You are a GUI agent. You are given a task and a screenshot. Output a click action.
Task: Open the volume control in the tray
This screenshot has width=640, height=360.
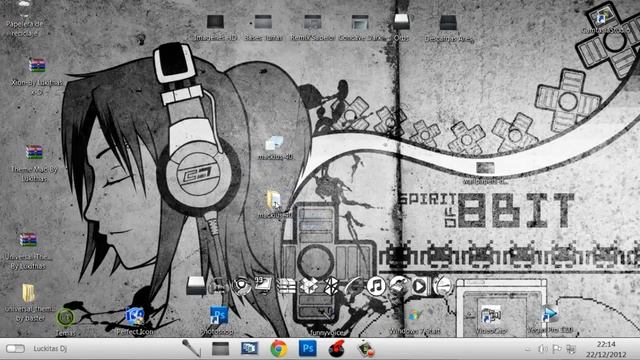[x=542, y=349]
